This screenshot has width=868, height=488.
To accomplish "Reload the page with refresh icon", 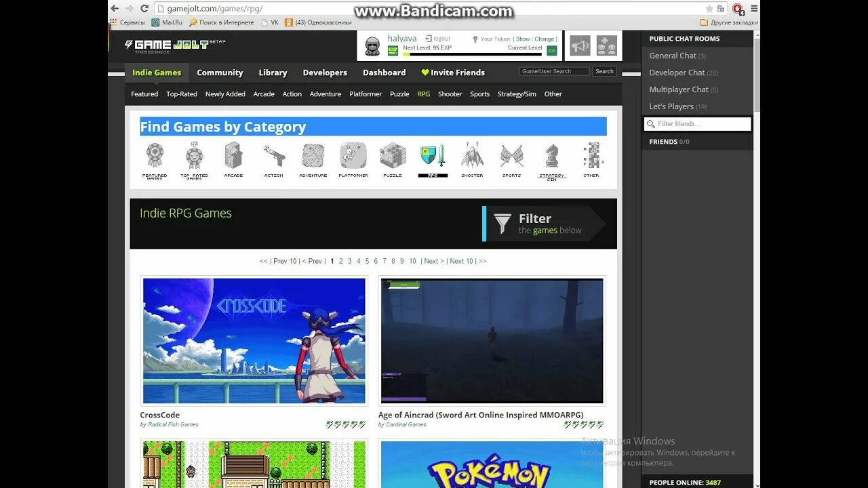I will (x=144, y=8).
